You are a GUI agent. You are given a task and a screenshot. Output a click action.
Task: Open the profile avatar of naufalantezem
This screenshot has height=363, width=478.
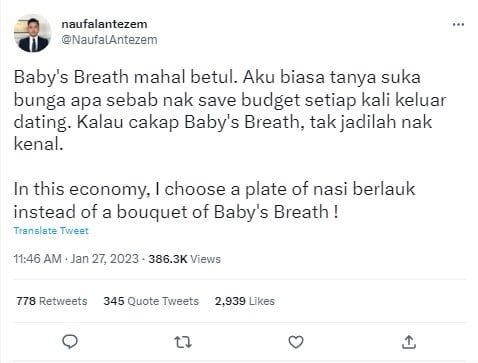[32, 33]
